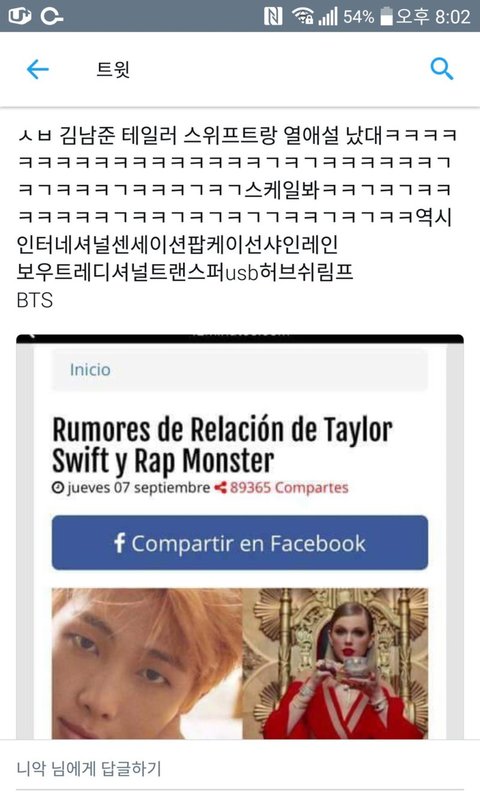Click the Compartir en Facebook button
This screenshot has height=797, width=480.
click(239, 543)
